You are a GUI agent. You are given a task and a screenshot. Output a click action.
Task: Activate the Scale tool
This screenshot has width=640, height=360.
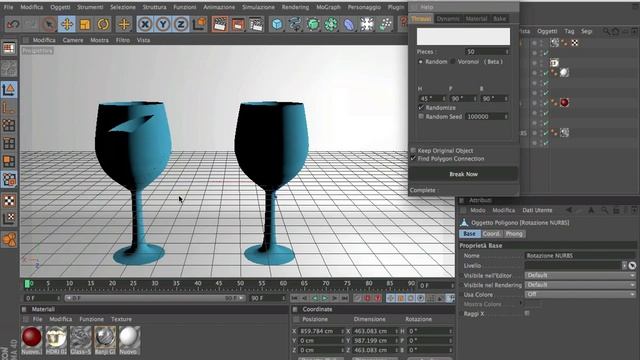pyautogui.click(x=85, y=24)
